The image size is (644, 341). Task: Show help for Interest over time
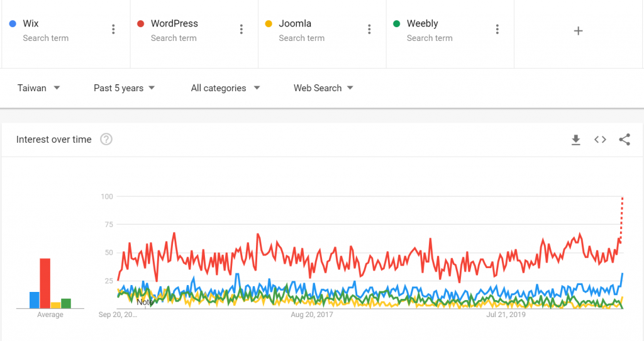pos(106,140)
